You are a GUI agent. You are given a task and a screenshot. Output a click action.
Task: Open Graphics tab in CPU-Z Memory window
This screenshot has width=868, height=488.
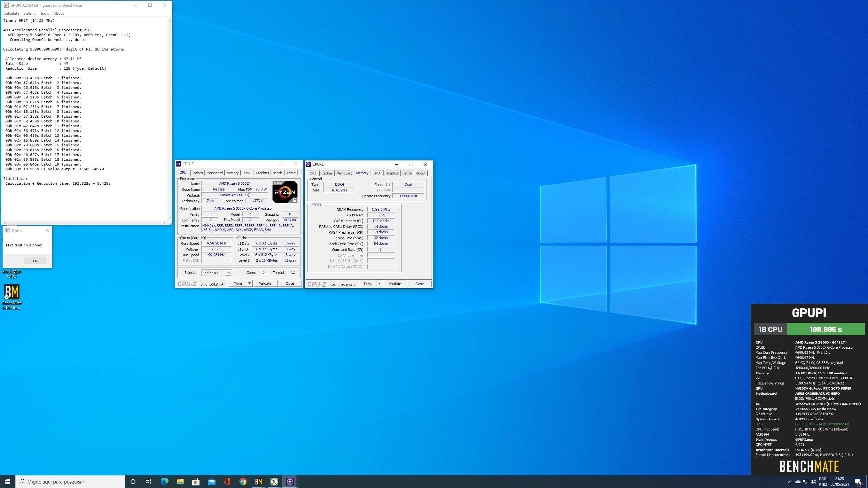tap(392, 173)
